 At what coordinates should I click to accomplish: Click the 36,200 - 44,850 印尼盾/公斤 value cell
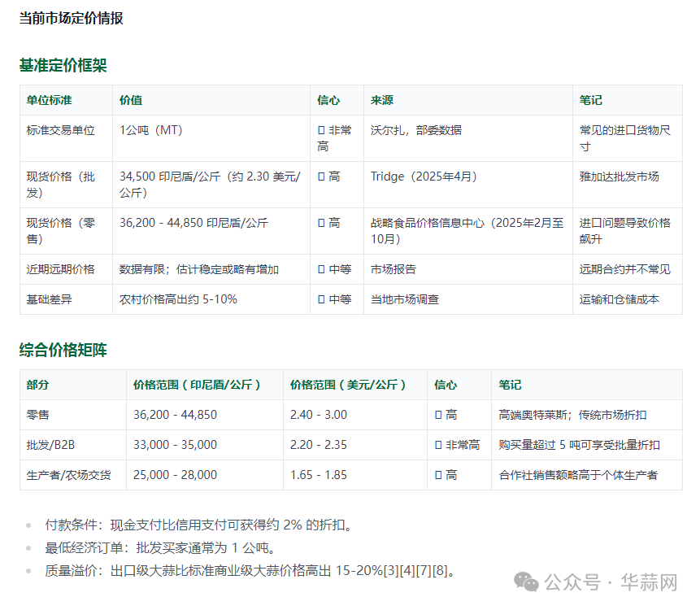[x=193, y=223]
